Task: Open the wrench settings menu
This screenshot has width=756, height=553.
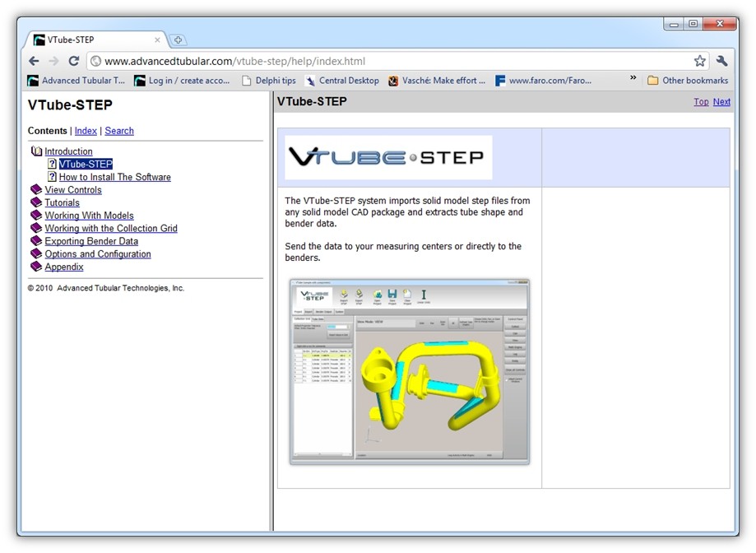Action: coord(721,61)
